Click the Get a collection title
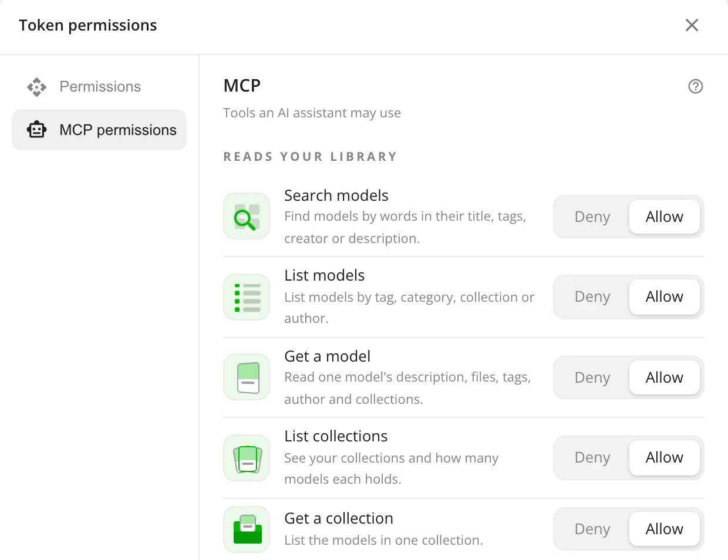The height and width of the screenshot is (560, 728). [339, 518]
